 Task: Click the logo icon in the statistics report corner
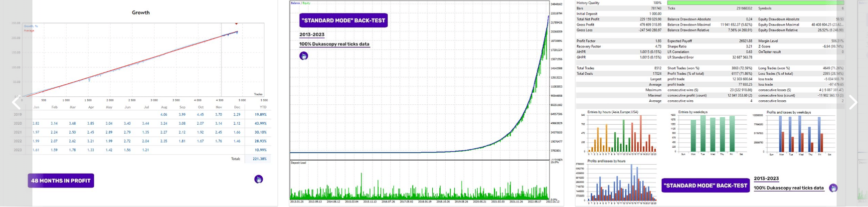(833, 188)
